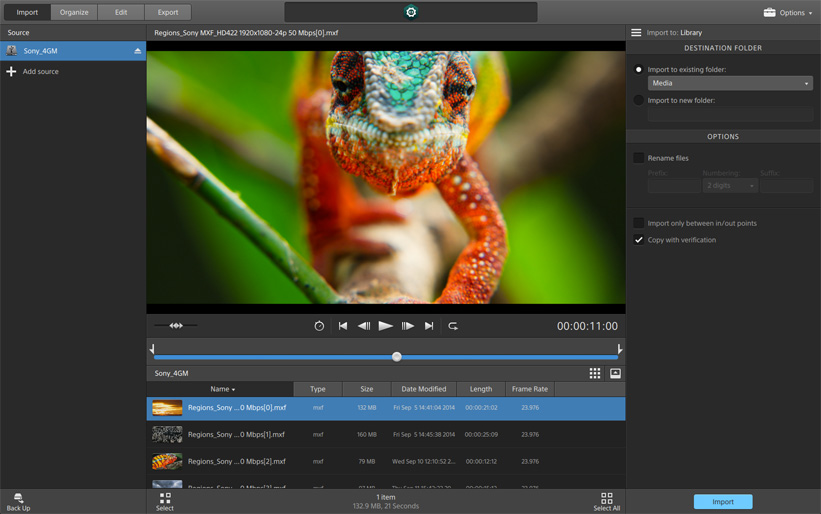Play the clip preview
The width and height of the screenshot is (821, 514).
tap(385, 326)
